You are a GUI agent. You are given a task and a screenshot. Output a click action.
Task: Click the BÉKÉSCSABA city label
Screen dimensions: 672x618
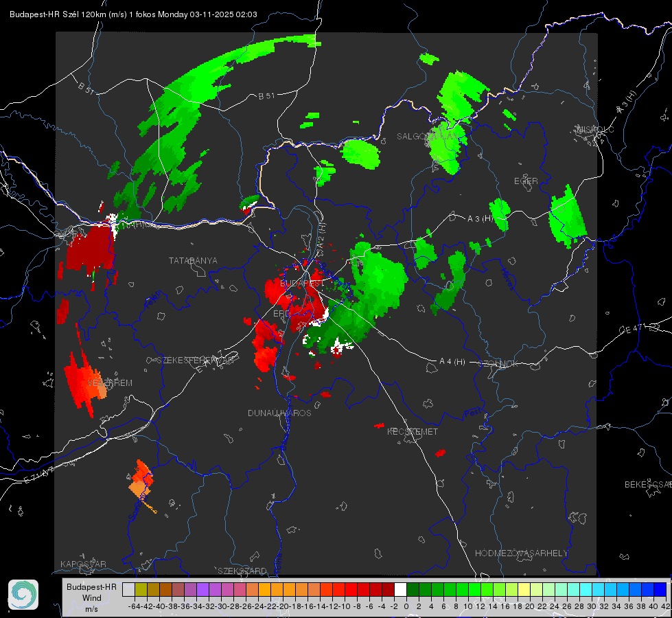pos(648,485)
